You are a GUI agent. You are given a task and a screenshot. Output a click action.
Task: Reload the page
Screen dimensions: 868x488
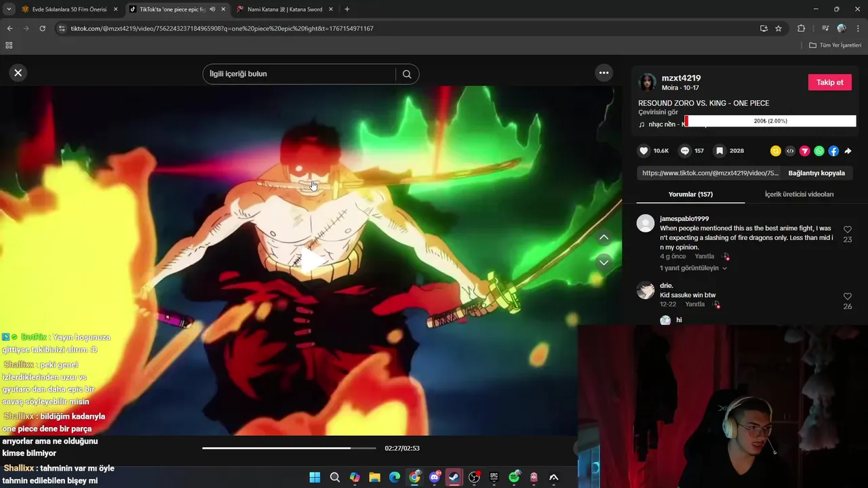click(42, 28)
